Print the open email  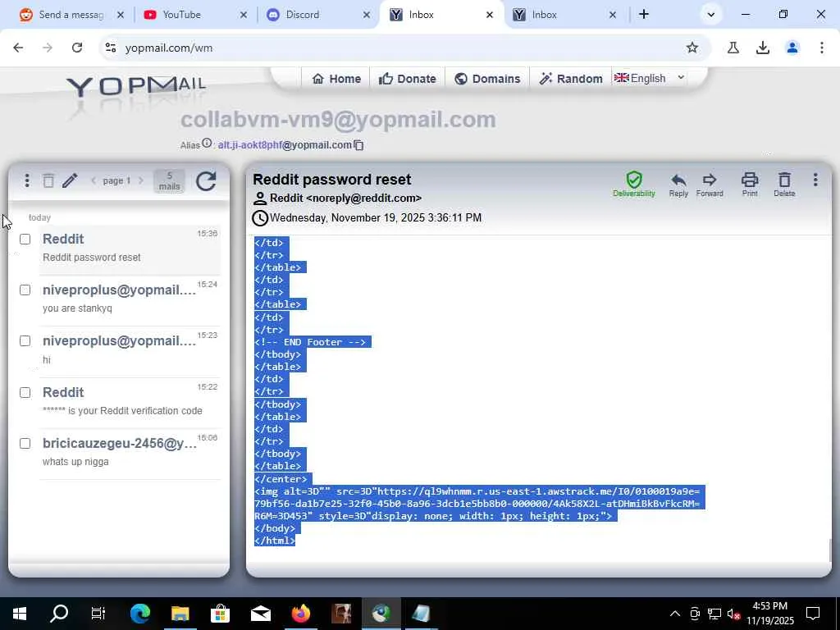(x=750, y=185)
